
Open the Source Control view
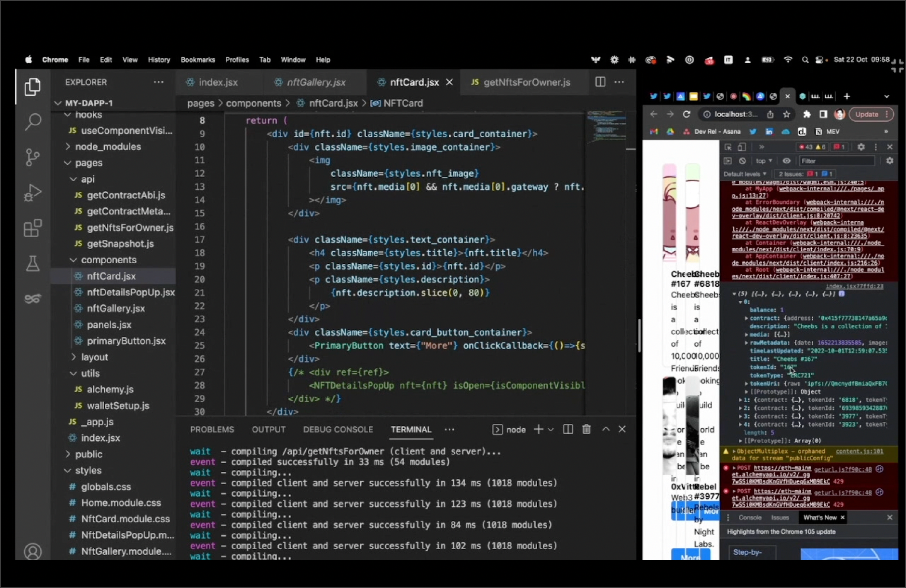point(32,157)
